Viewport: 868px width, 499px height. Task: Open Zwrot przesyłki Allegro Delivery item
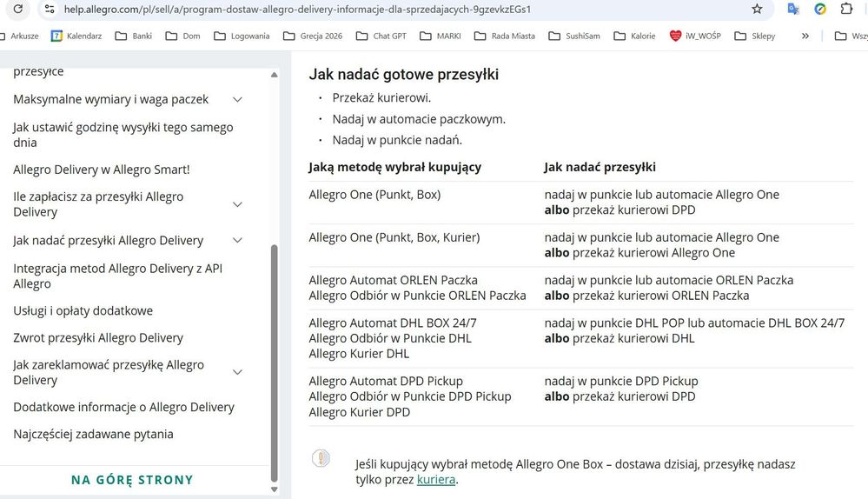tap(98, 338)
